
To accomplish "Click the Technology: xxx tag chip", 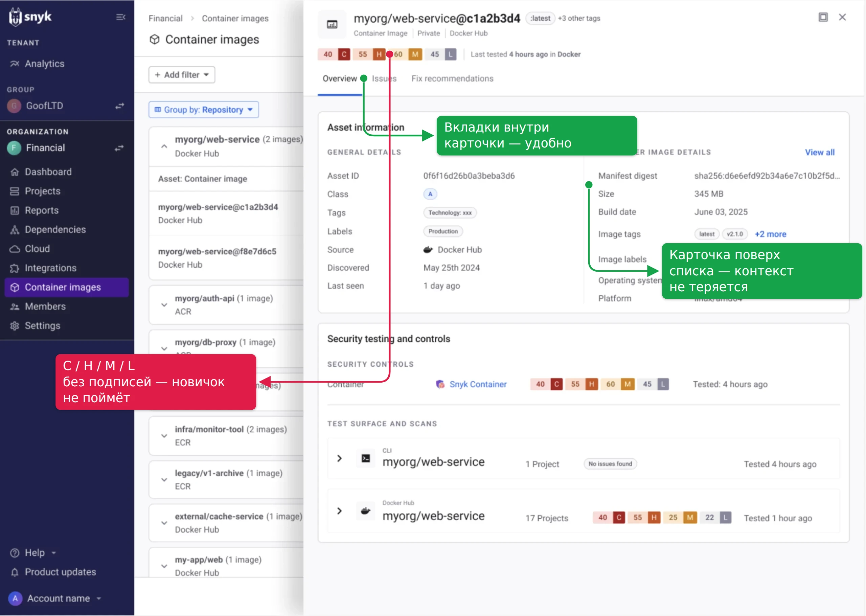I will coord(450,213).
